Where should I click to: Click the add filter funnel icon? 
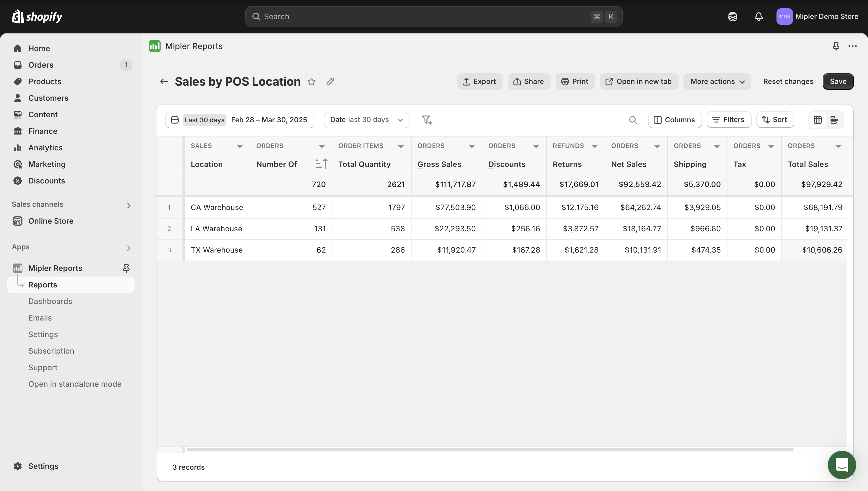pos(427,120)
